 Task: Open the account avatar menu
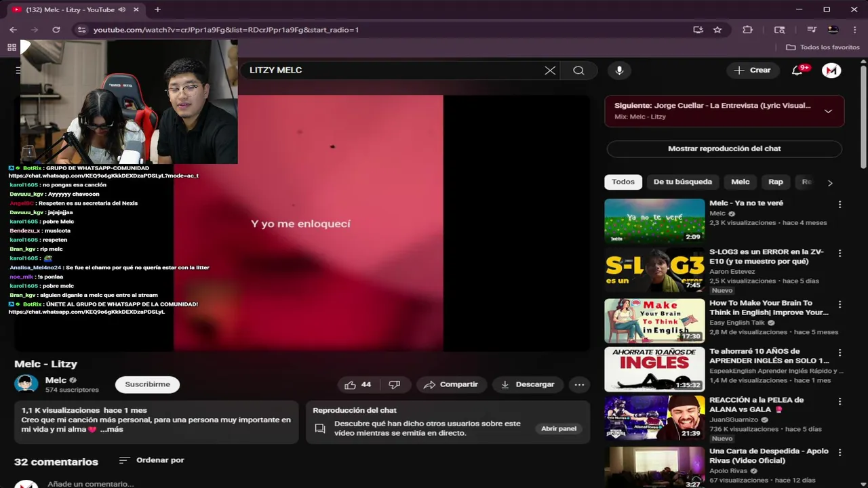(831, 70)
